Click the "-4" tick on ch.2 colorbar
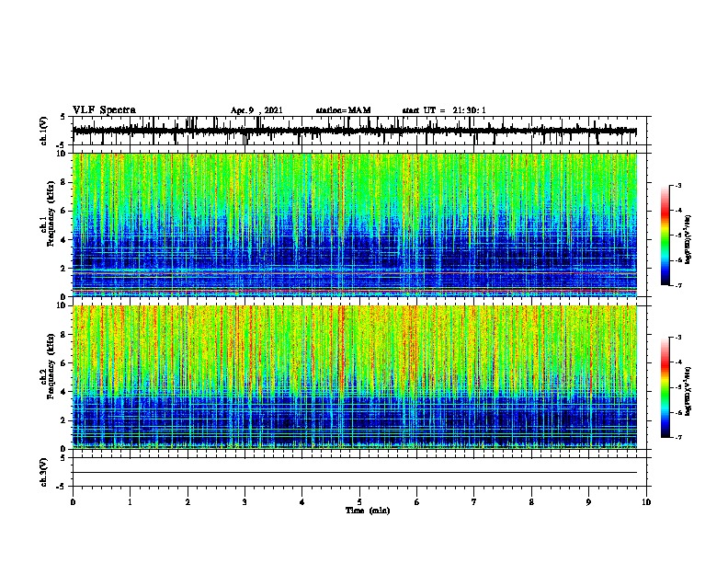 [x=678, y=362]
